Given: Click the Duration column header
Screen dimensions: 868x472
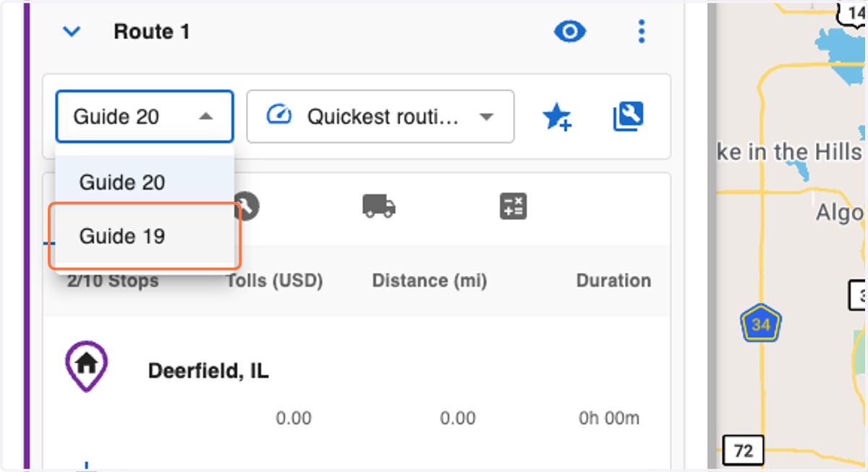Looking at the screenshot, I should 613,281.
